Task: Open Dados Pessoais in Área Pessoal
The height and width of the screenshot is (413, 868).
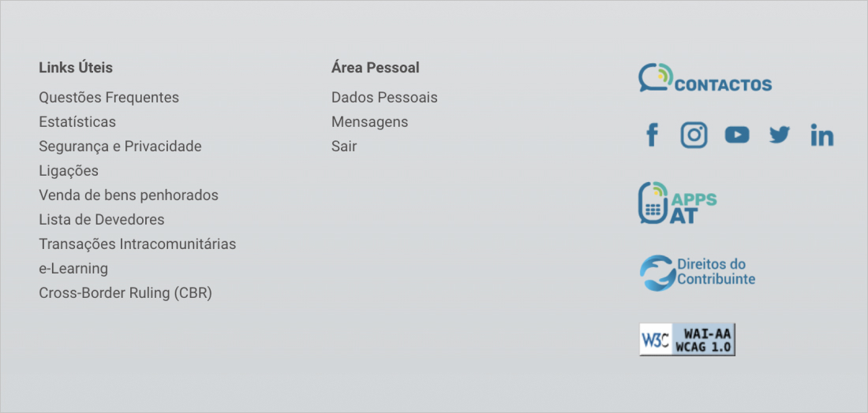Action: 384,98
